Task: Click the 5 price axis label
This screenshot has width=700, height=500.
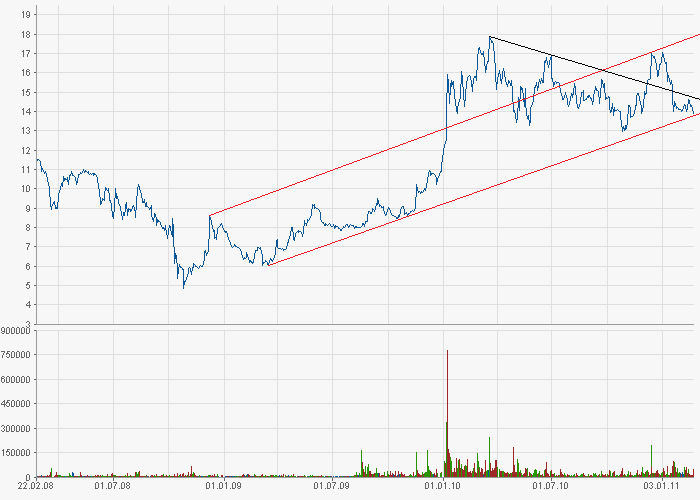Action: tap(28, 286)
